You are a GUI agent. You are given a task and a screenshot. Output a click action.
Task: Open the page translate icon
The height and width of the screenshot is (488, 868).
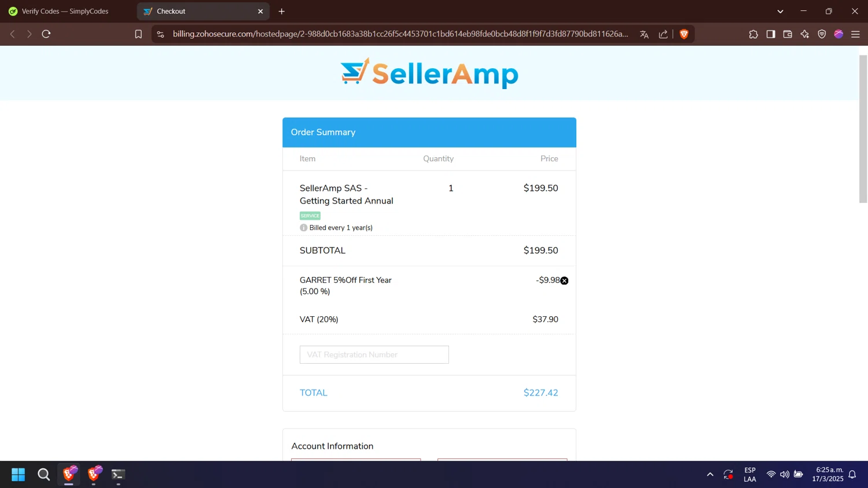pyautogui.click(x=644, y=34)
